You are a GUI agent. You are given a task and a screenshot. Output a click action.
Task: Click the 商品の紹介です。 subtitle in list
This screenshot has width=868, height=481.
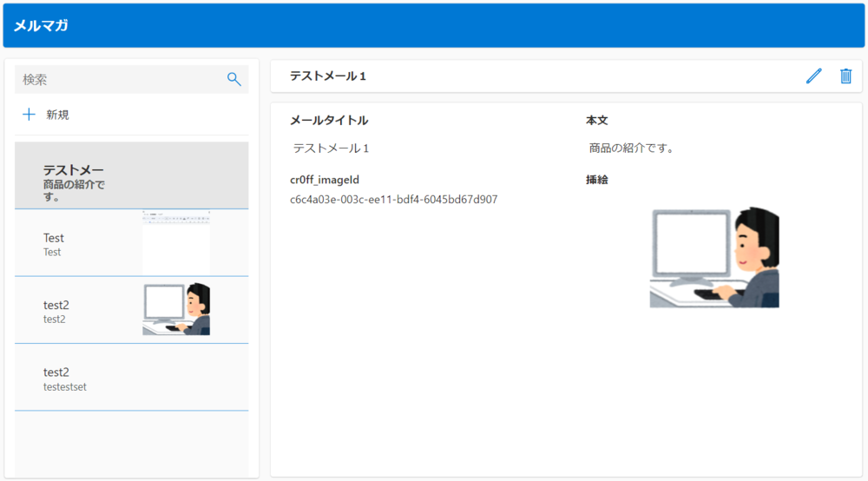(x=74, y=190)
